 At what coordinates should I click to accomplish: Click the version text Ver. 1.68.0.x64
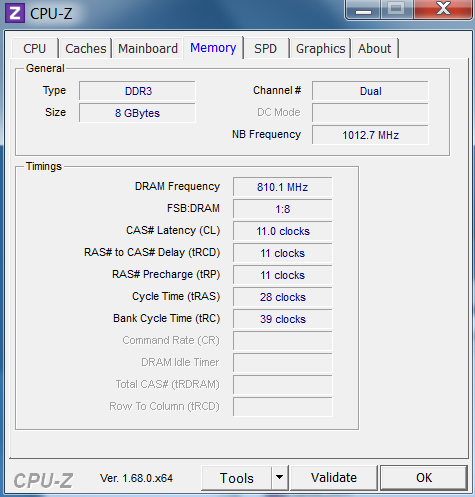click(x=136, y=478)
